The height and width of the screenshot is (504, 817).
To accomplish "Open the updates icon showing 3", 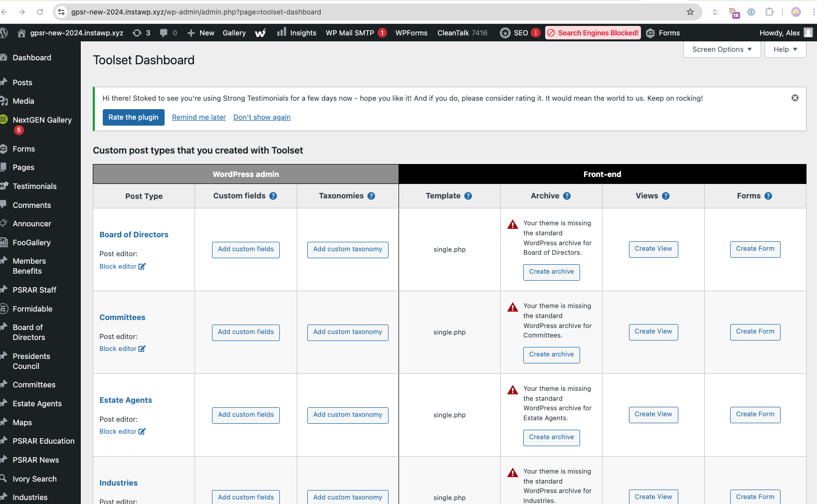I will click(x=137, y=33).
